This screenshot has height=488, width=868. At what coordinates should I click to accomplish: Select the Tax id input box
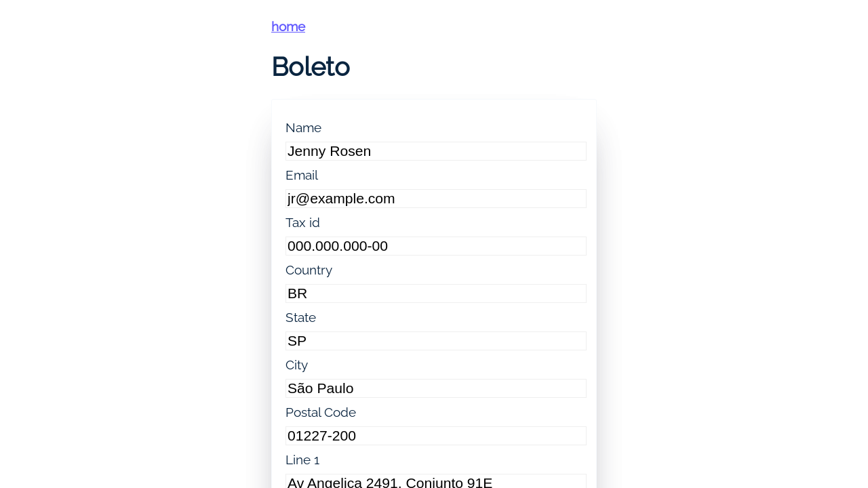click(x=435, y=246)
